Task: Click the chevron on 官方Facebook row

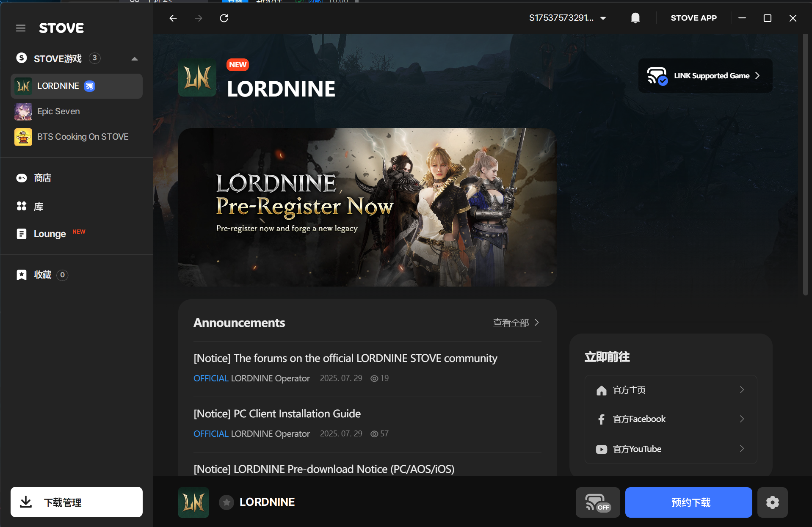Action: click(x=742, y=419)
